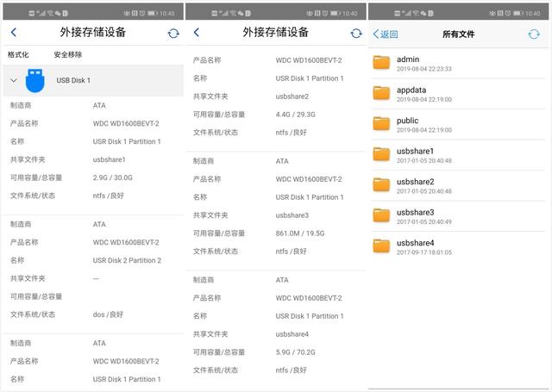The height and width of the screenshot is (392, 552).
Task: Tap the appdata folder icon
Action: (x=381, y=93)
